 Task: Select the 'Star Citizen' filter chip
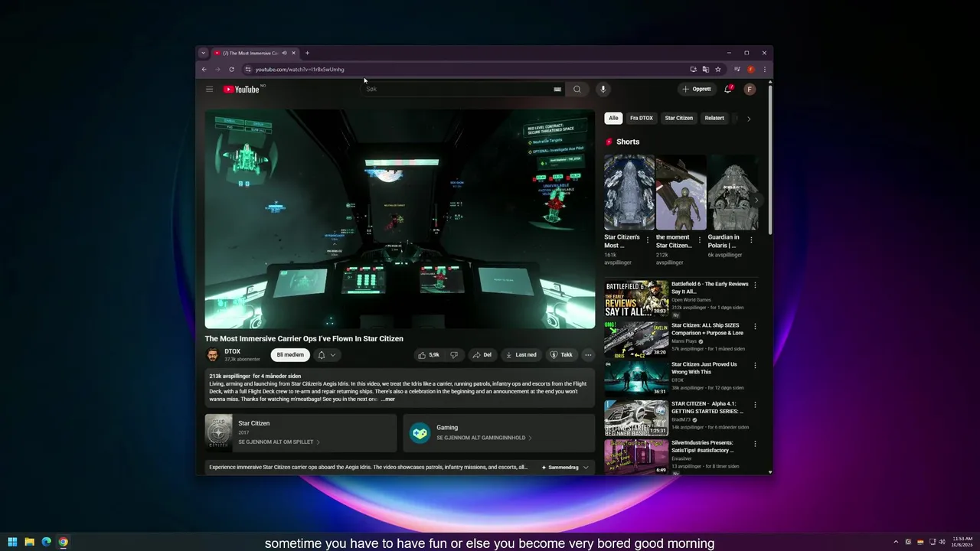[x=678, y=119]
